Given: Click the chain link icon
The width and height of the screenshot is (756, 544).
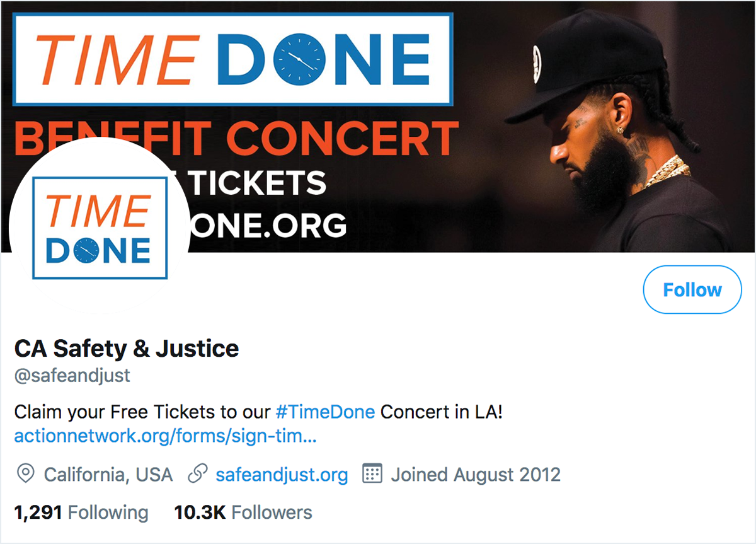Looking at the screenshot, I should [198, 474].
